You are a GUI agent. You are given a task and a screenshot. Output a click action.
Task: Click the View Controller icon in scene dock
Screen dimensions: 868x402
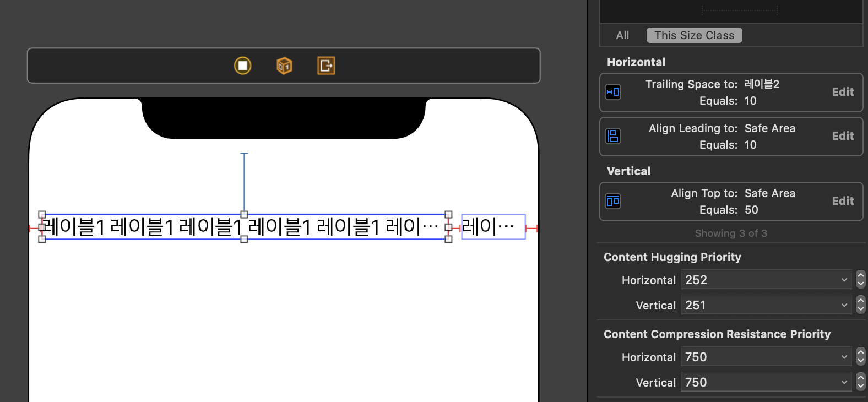coord(243,66)
